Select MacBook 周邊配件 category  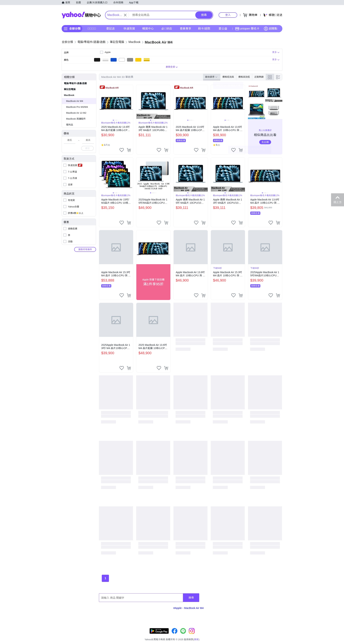[x=76, y=119]
